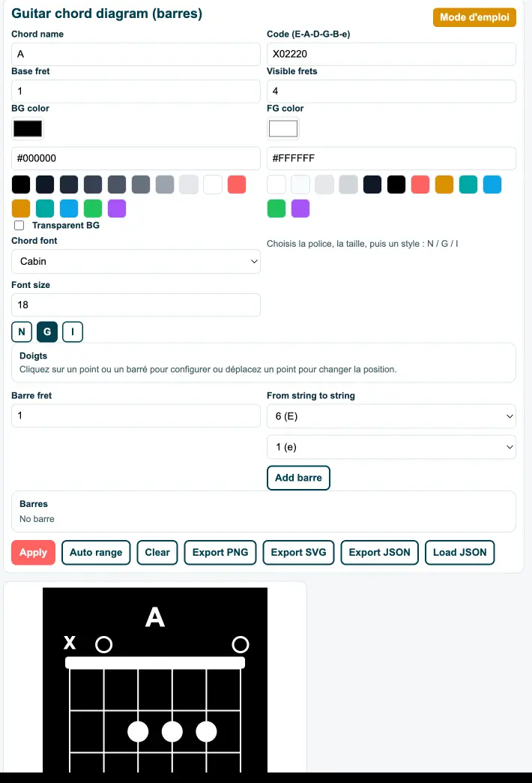This screenshot has width=532, height=783.
Task: Apply the chord diagram settings
Action: (32, 552)
